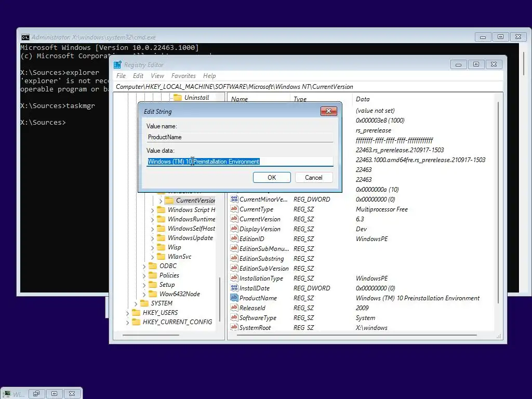
Task: Click the Data column header
Action: [363, 99]
